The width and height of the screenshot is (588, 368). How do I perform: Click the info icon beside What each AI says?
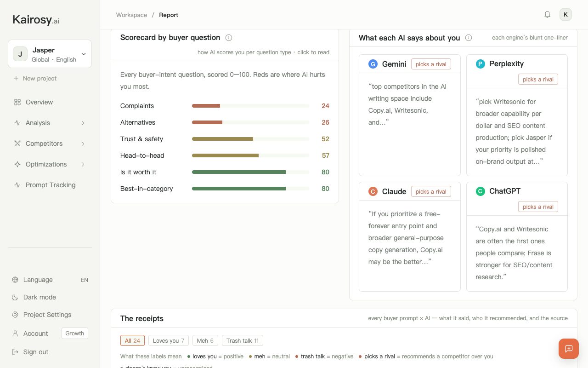[469, 38]
